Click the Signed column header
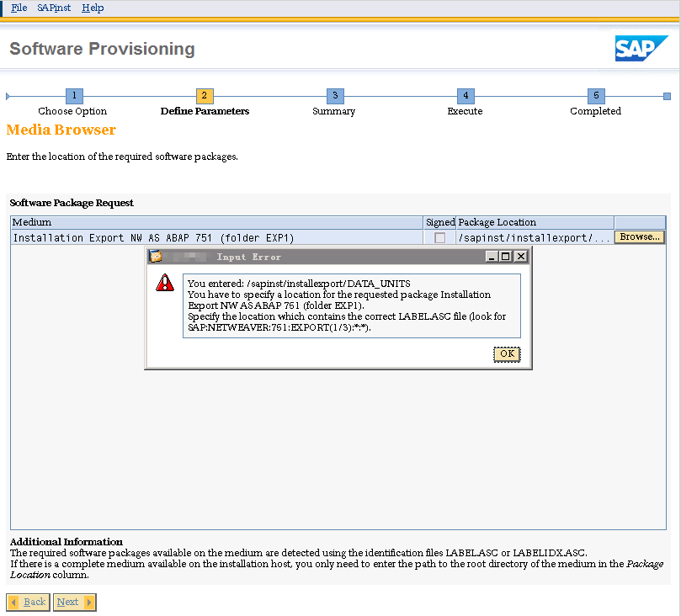 click(440, 222)
